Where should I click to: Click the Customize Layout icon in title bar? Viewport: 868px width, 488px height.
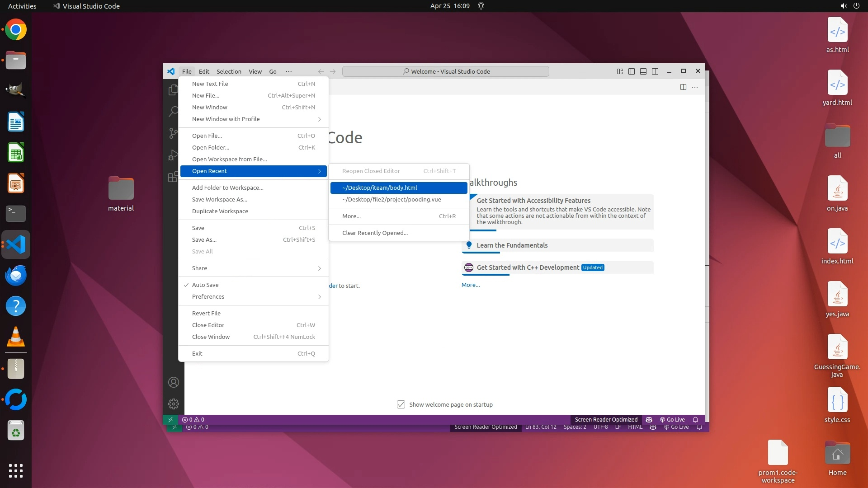point(620,71)
